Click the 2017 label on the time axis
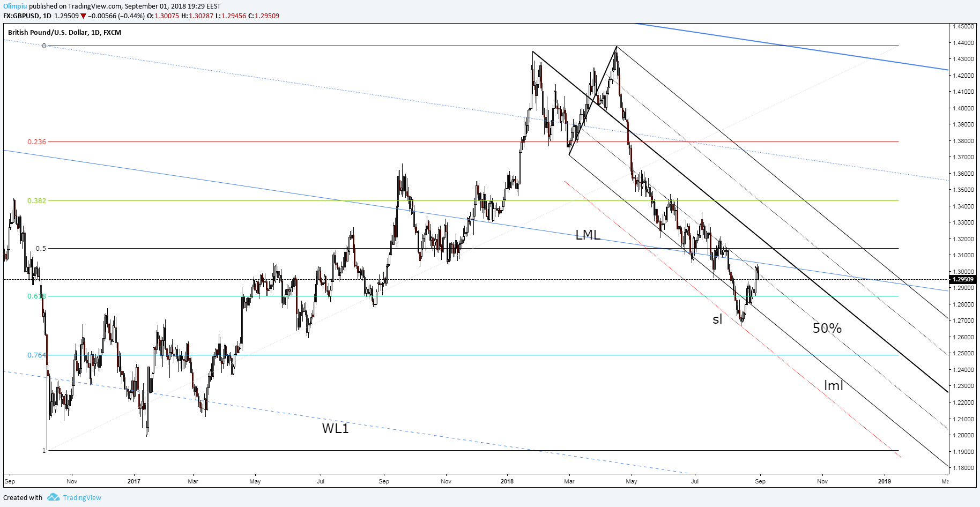Screen dimensions: 980x507 (134, 481)
